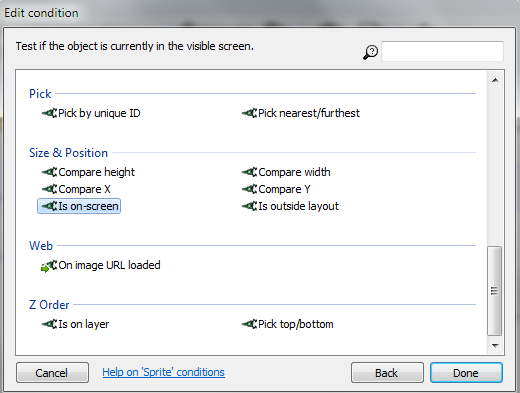Click the Cancel button
This screenshot has height=393, width=520.
tap(52, 373)
